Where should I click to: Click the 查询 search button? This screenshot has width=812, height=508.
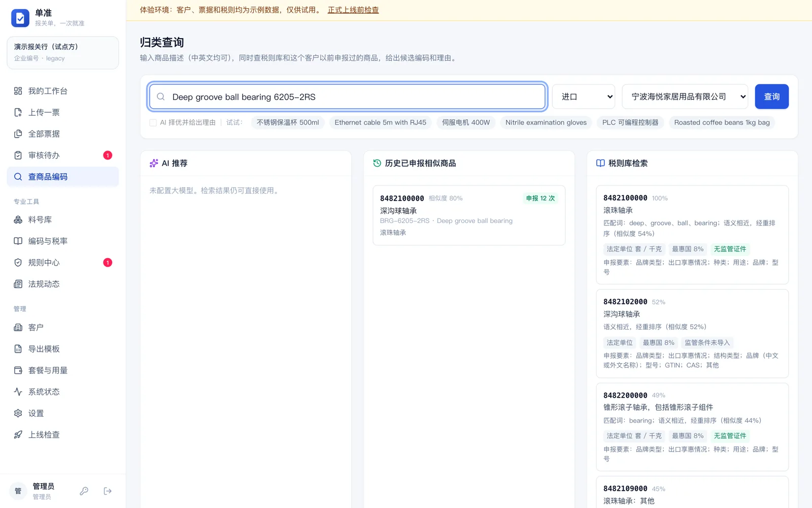772,97
